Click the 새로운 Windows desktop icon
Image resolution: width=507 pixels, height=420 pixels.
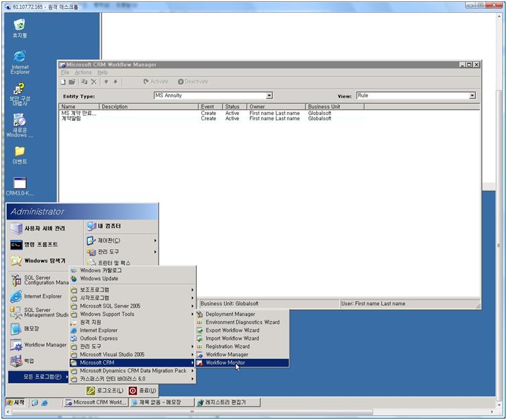[19, 126]
